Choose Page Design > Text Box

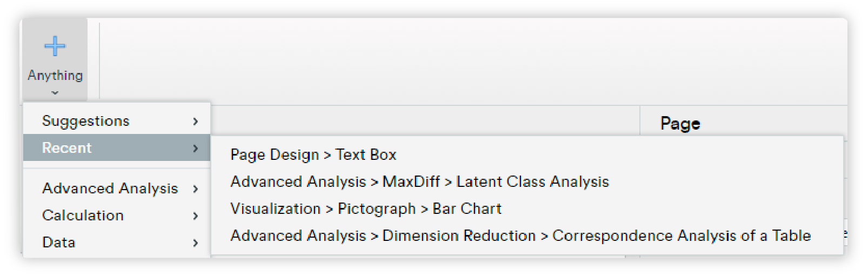tap(313, 155)
